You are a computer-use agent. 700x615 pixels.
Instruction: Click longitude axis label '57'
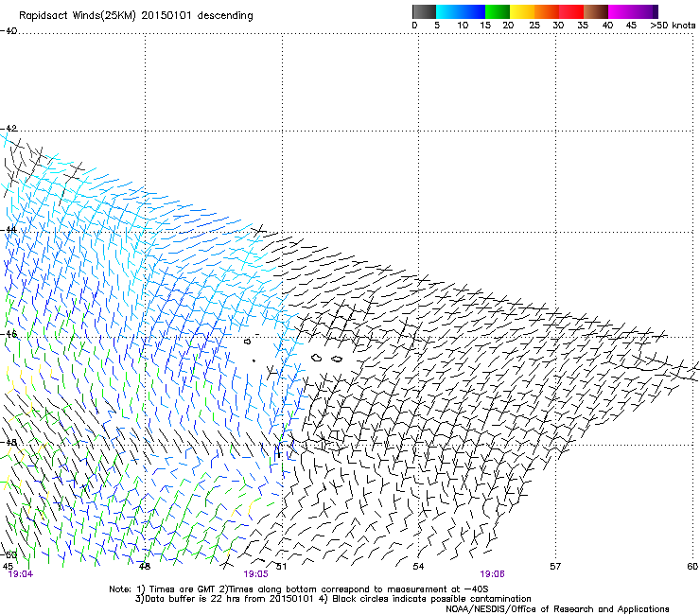pos(555,567)
